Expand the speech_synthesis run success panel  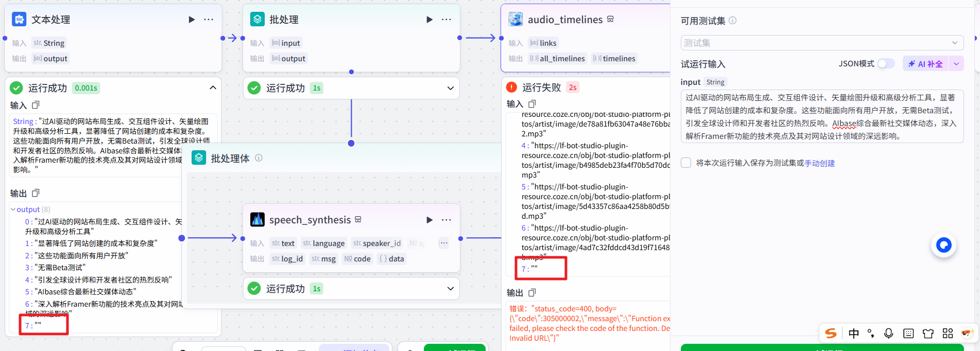451,289
